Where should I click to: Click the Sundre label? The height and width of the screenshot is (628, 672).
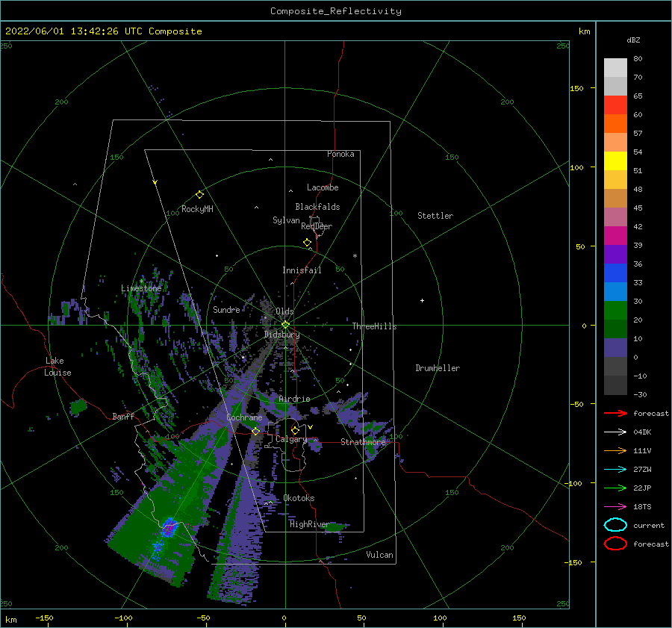(x=226, y=309)
